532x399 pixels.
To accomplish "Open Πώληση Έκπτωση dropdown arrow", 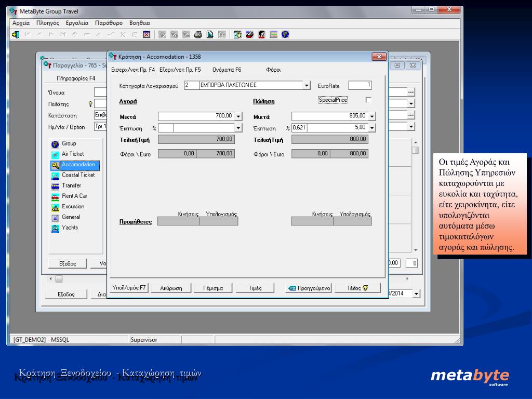I will point(372,128).
